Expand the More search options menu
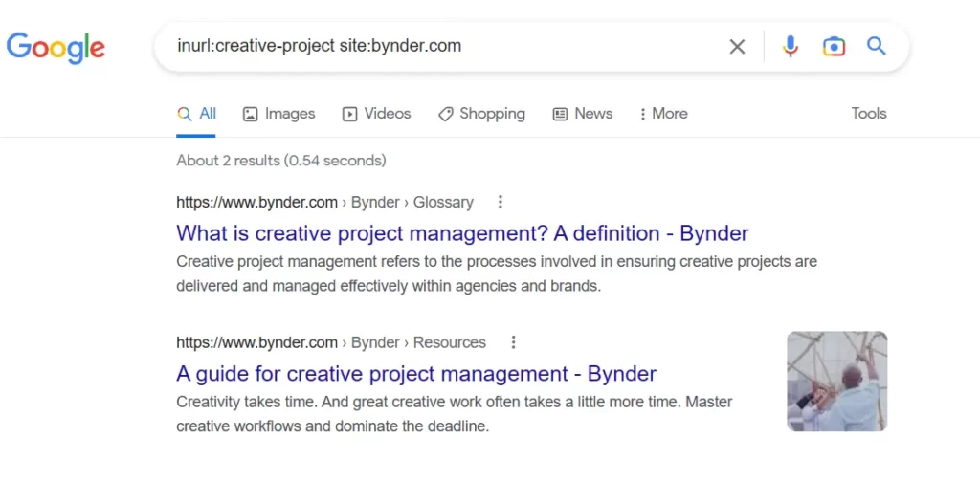Screen dimensions: 980x503 point(663,114)
